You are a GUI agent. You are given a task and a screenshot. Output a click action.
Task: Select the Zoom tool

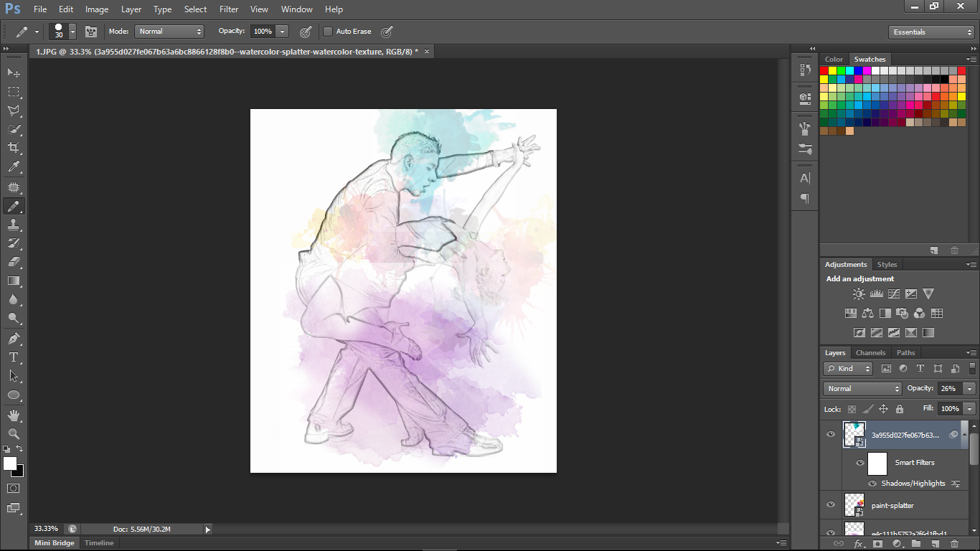pyautogui.click(x=14, y=434)
